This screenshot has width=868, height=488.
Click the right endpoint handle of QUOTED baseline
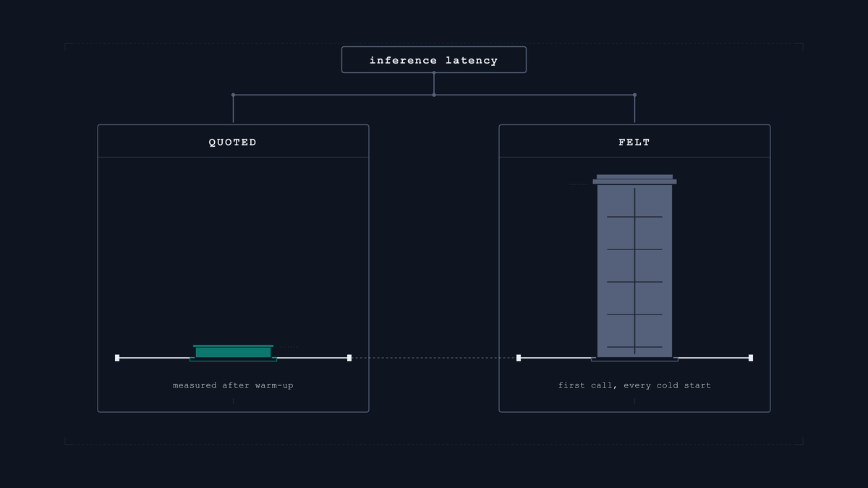click(x=349, y=358)
